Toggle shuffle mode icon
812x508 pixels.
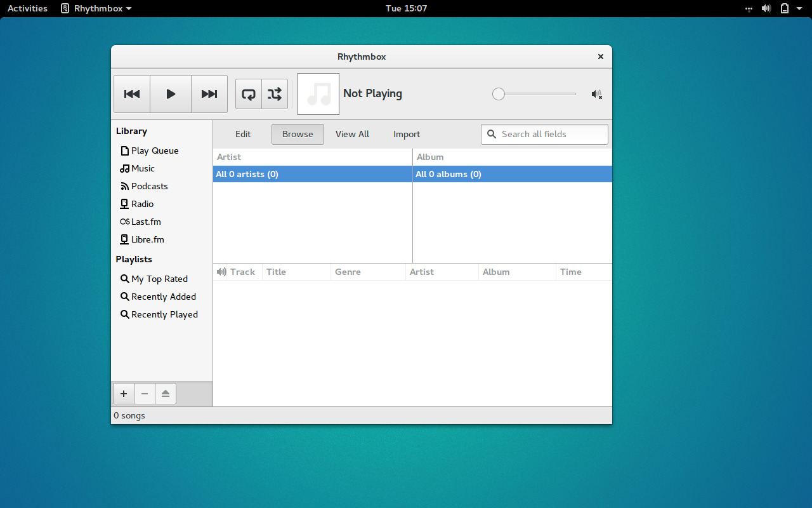click(275, 94)
